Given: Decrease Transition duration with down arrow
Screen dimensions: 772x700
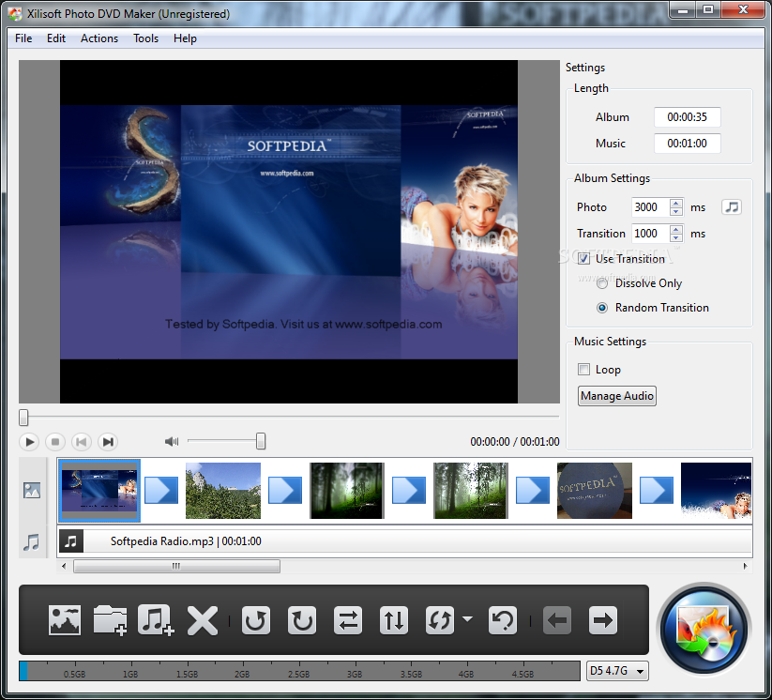Looking at the screenshot, I should coord(676,238).
